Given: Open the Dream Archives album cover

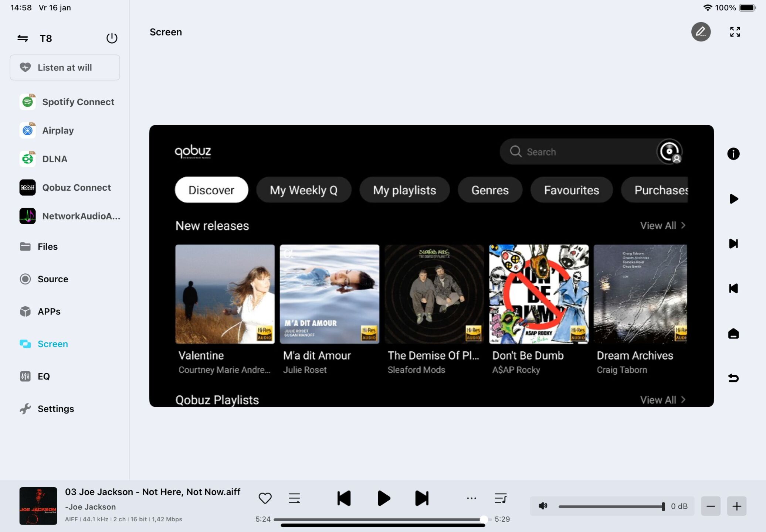Looking at the screenshot, I should click(x=640, y=294).
